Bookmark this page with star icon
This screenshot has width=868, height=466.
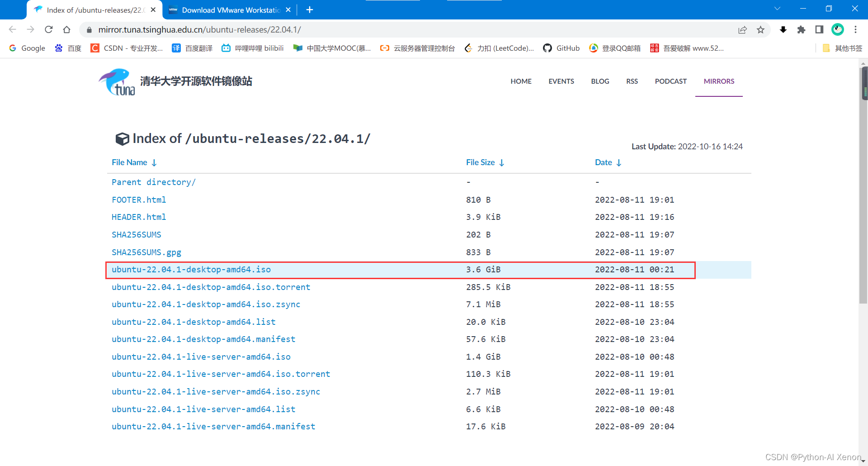(x=760, y=30)
